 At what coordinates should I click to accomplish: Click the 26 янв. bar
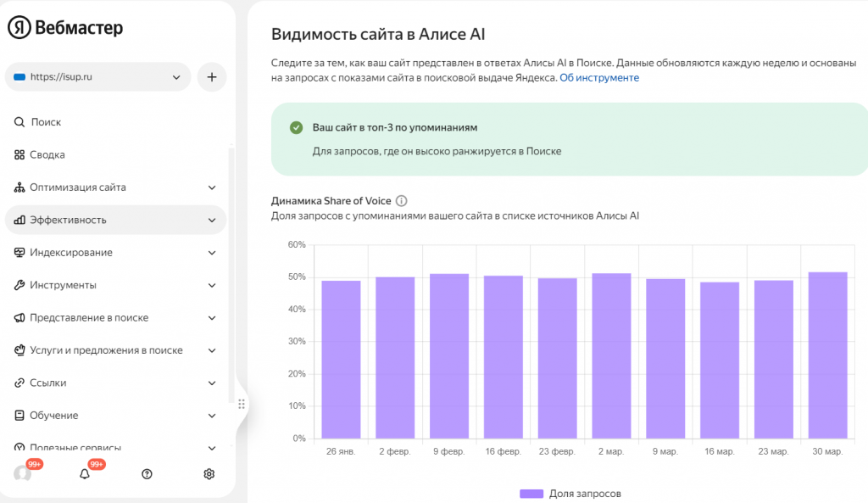341,360
